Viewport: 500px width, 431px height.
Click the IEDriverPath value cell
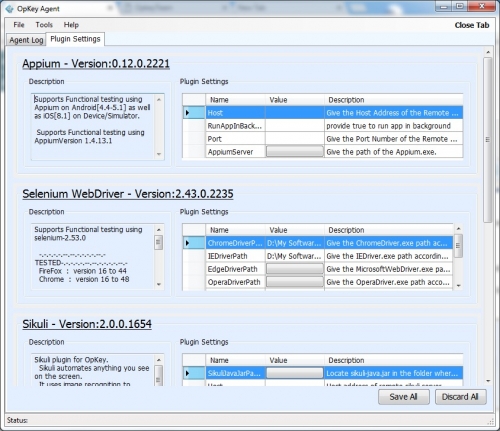(x=295, y=256)
